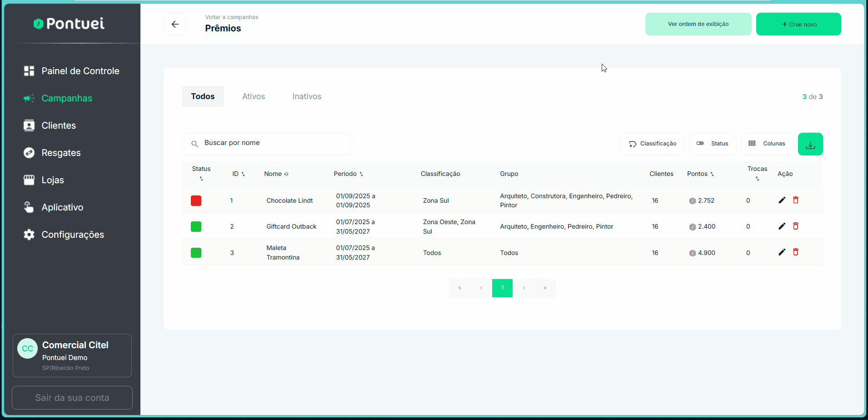The width and height of the screenshot is (868, 420).
Task: Open the Colunas column selector
Action: click(x=767, y=144)
